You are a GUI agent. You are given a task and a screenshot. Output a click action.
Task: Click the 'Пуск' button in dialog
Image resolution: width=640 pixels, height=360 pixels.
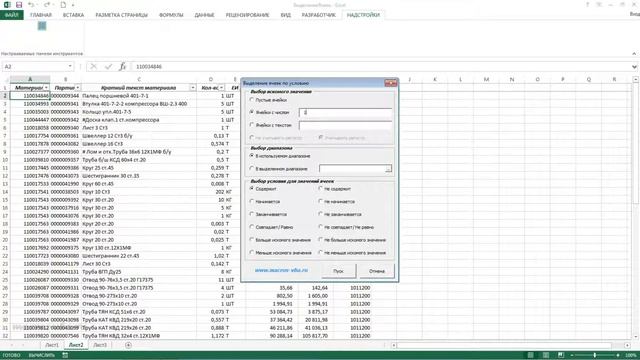[338, 271]
